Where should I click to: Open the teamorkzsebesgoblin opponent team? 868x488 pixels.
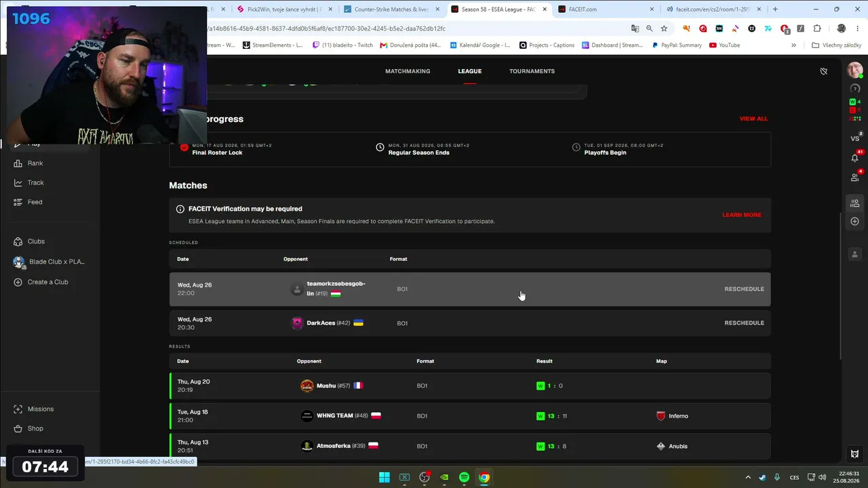329,289
